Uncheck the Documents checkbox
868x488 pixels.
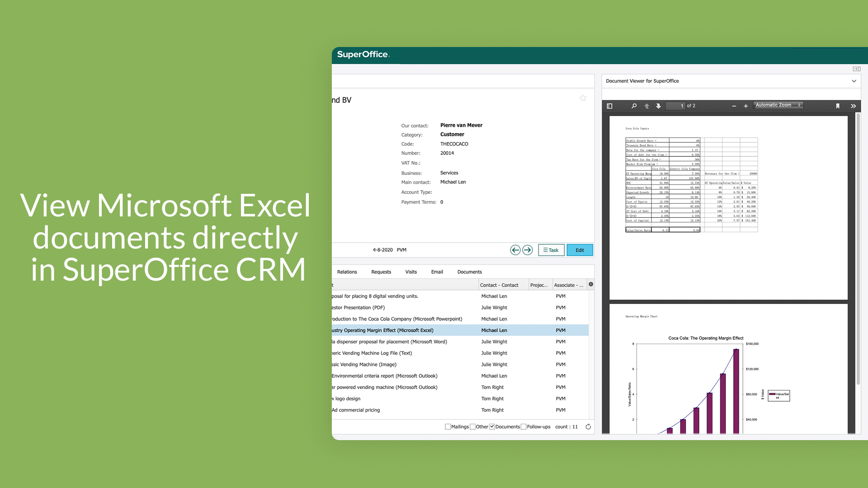click(x=492, y=427)
